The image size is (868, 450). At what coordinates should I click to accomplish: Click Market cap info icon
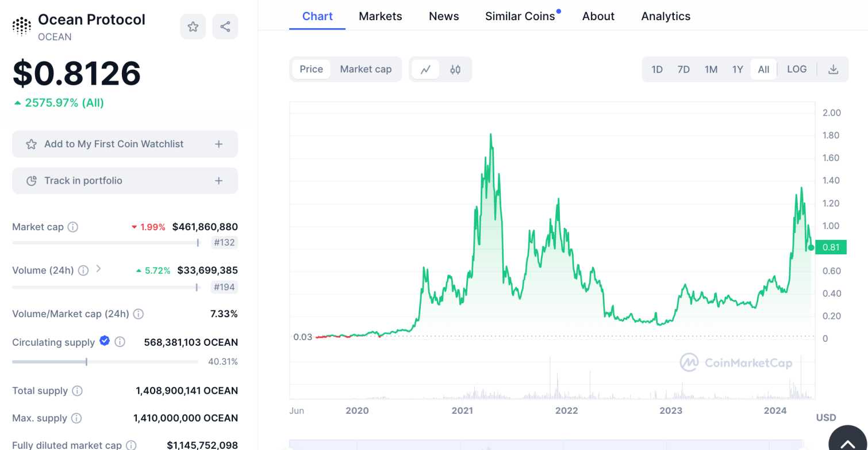point(73,227)
